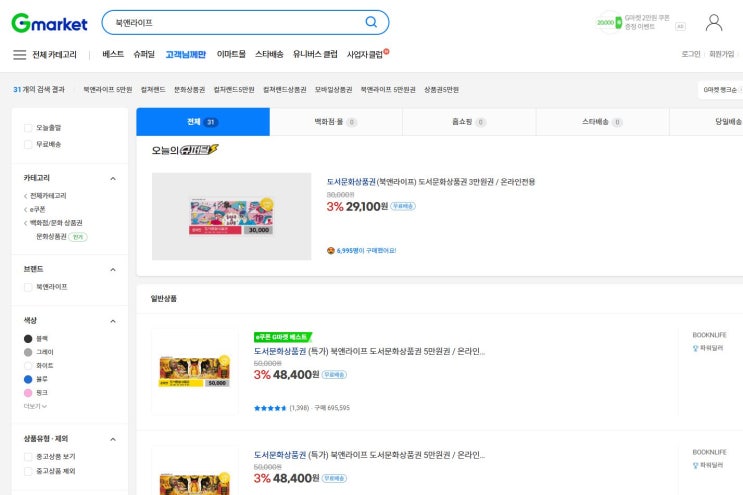743x495 pixels.
Task: Select the 화이트 color swatch
Action: pos(28,366)
